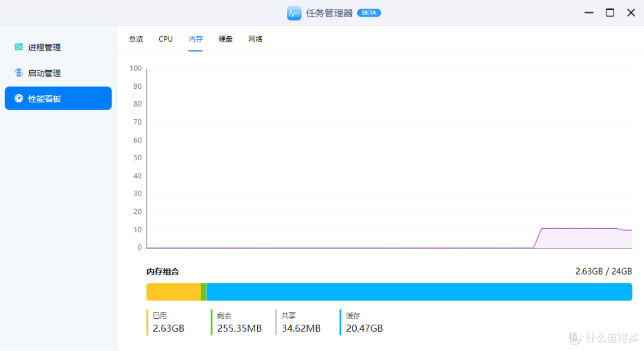
Task: Switch to the 硬盘 tab
Action: 225,39
